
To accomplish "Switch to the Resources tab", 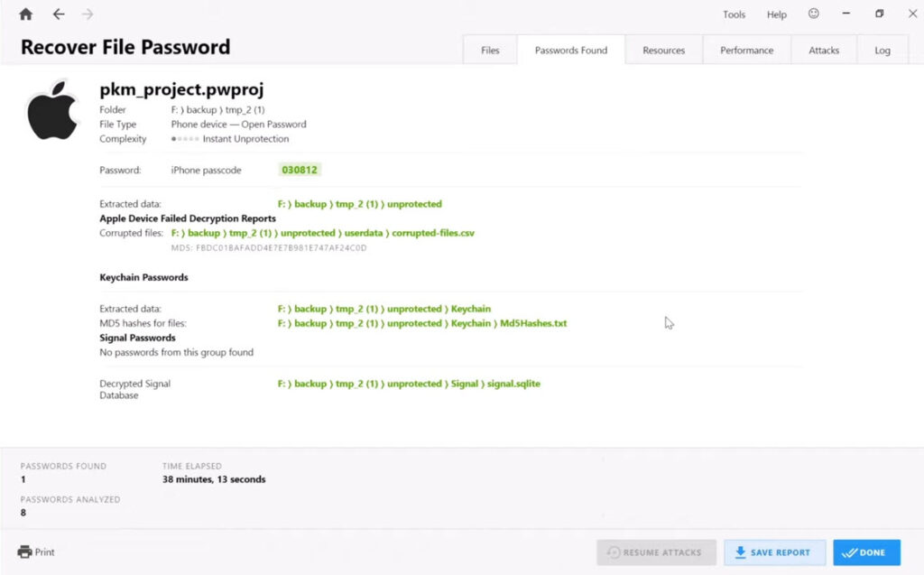I will click(x=663, y=51).
